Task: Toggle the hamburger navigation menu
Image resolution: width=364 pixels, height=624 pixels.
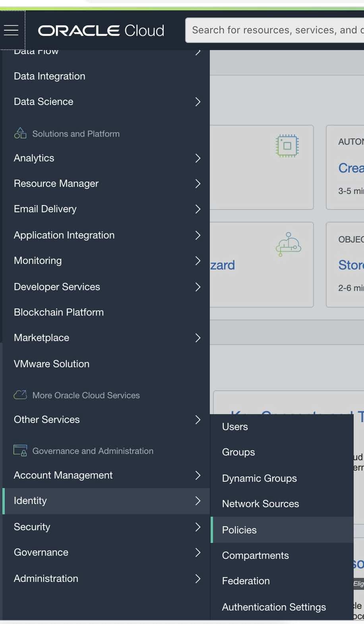Action: tap(11, 30)
